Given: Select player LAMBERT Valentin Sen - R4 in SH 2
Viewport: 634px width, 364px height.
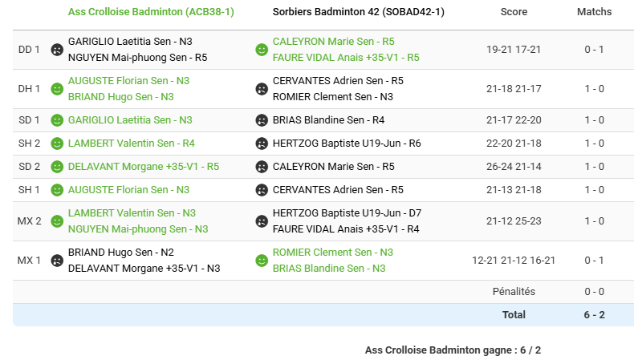Looking at the screenshot, I should coord(132,144).
